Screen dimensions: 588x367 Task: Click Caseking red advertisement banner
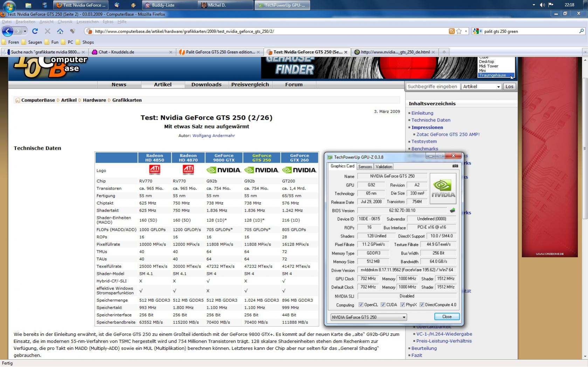pos(549,157)
